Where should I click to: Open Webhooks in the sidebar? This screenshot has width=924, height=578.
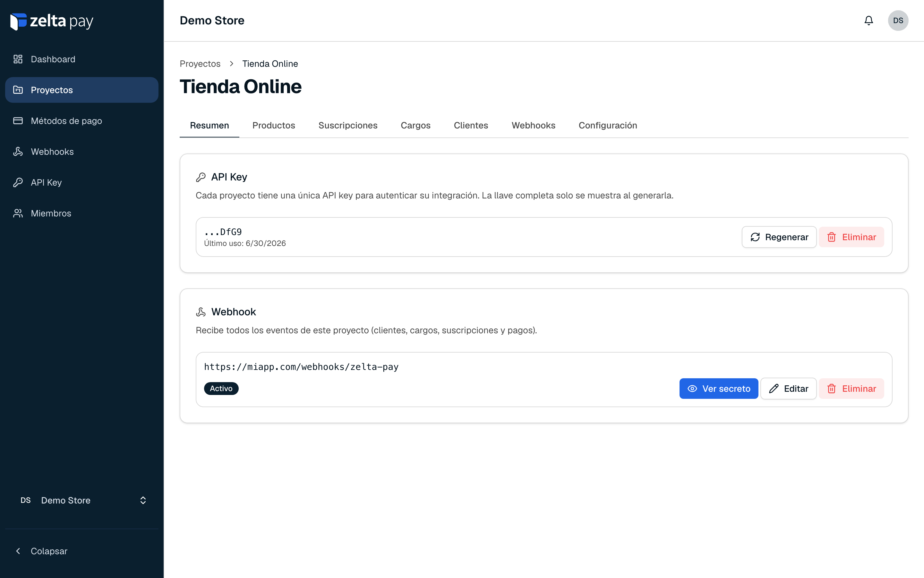[82, 152]
